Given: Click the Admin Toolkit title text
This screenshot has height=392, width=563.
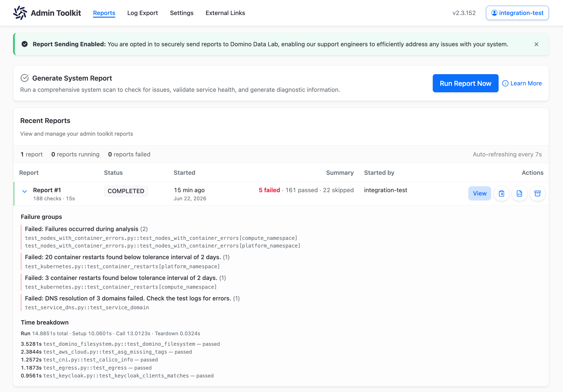Looking at the screenshot, I should click(x=56, y=13).
